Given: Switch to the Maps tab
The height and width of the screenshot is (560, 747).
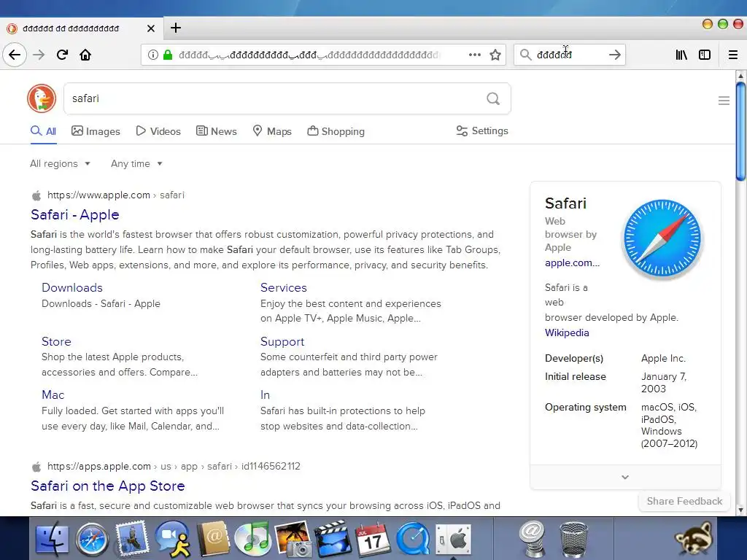Looking at the screenshot, I should click(272, 131).
